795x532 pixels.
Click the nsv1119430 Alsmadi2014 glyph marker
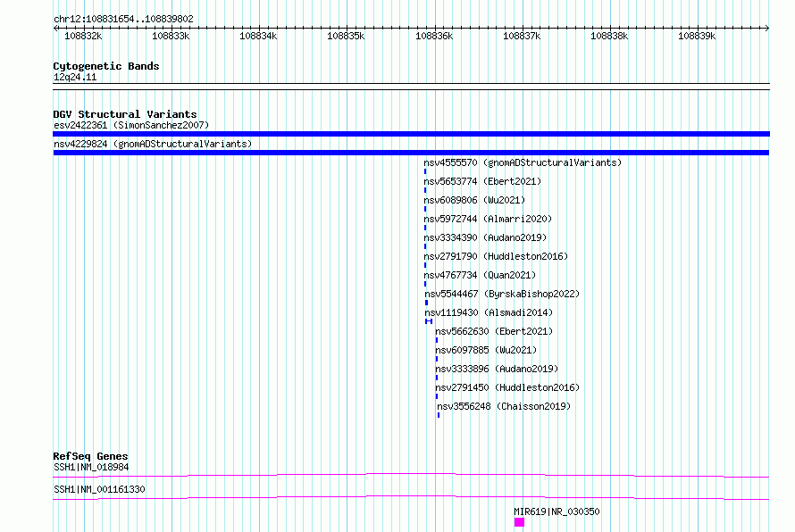pyautogui.click(x=429, y=321)
